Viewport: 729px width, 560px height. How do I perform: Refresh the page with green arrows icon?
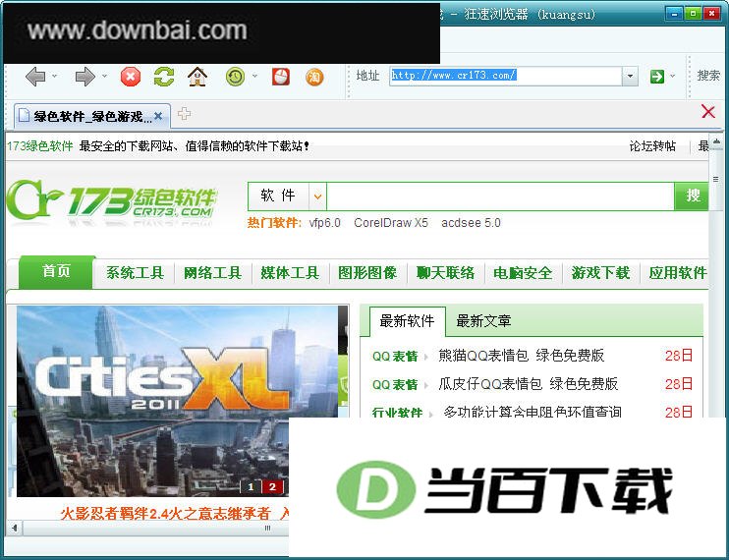click(164, 77)
